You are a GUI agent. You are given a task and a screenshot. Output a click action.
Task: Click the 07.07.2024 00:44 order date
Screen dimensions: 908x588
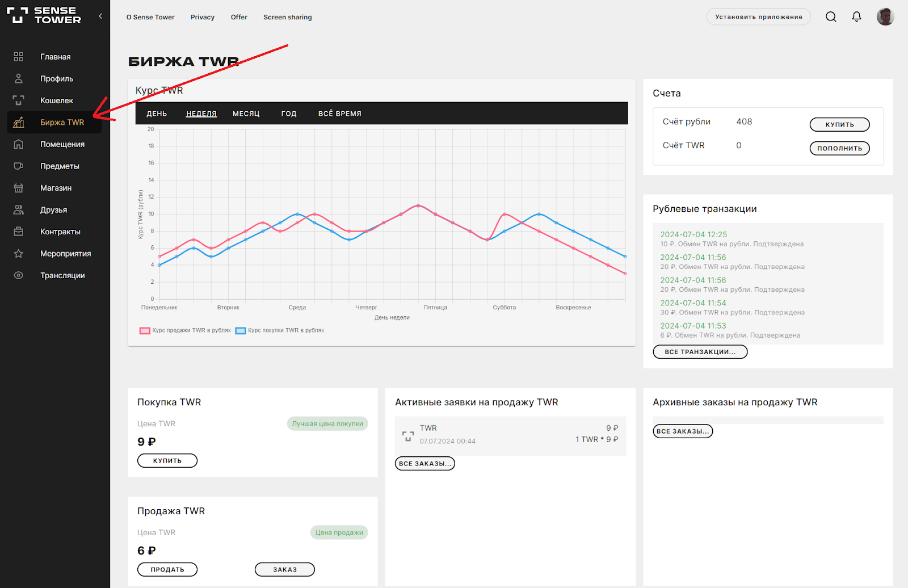(448, 441)
